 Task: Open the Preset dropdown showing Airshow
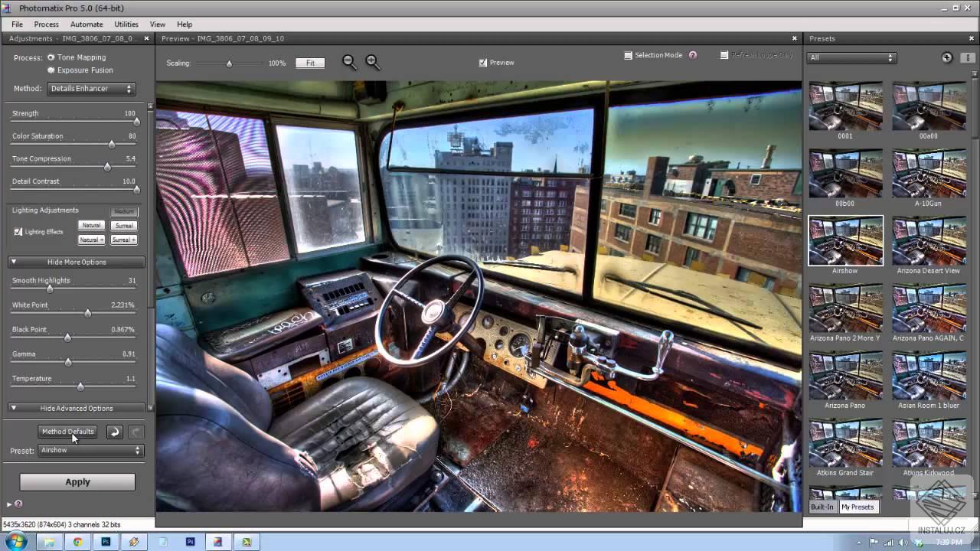point(90,451)
